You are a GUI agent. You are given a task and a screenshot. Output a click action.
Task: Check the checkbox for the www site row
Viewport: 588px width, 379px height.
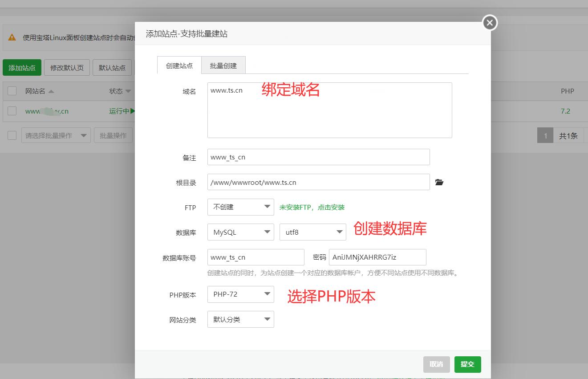pyautogui.click(x=12, y=111)
